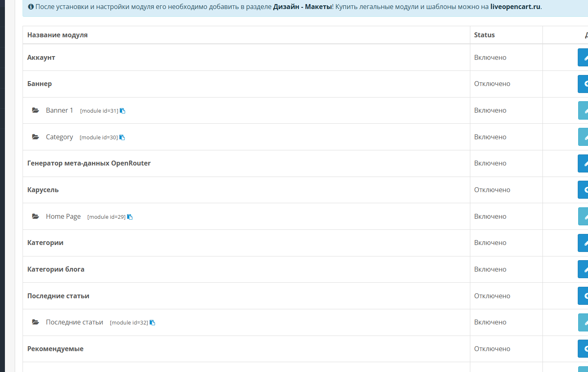
Task: Click the edit button for Категории module
Action: tap(583, 243)
